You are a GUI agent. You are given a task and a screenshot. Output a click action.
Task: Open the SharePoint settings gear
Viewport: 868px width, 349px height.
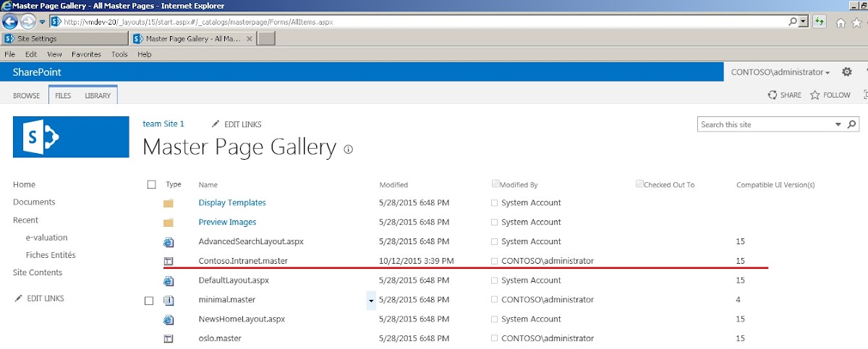pyautogui.click(x=847, y=72)
